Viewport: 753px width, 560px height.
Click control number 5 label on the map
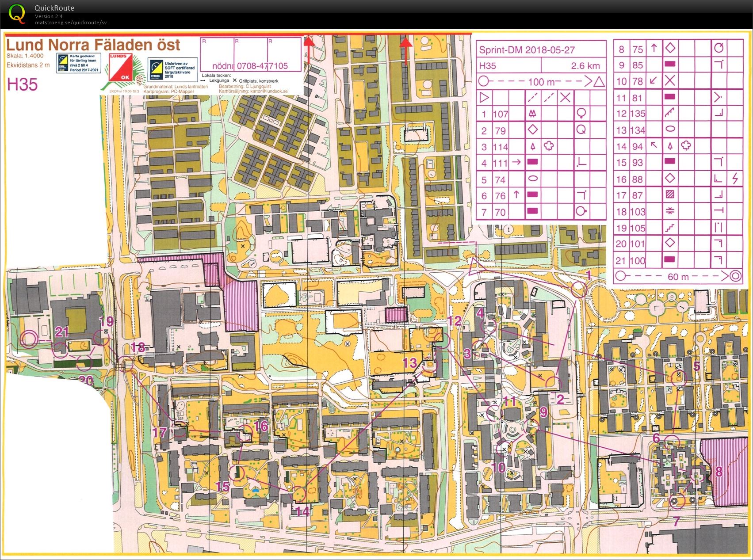pos(697,366)
